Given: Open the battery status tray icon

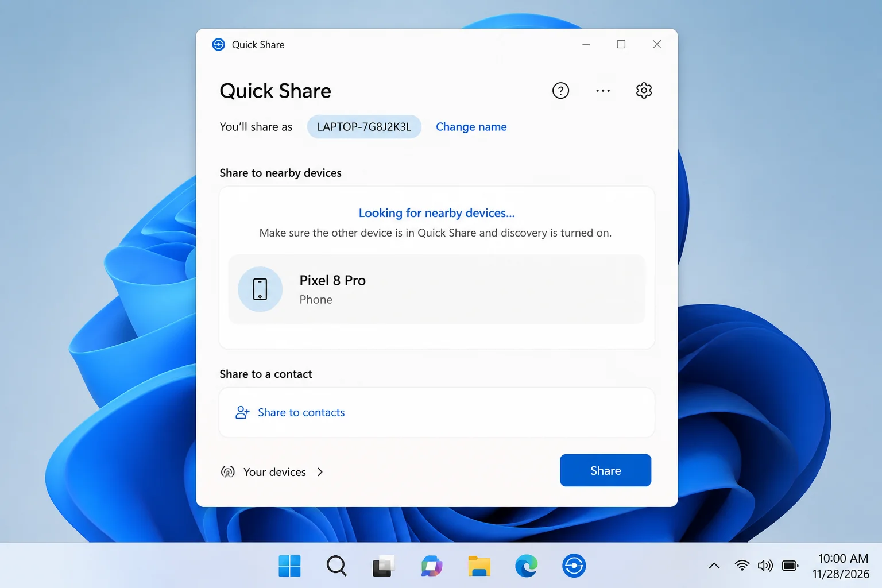Looking at the screenshot, I should (x=791, y=566).
